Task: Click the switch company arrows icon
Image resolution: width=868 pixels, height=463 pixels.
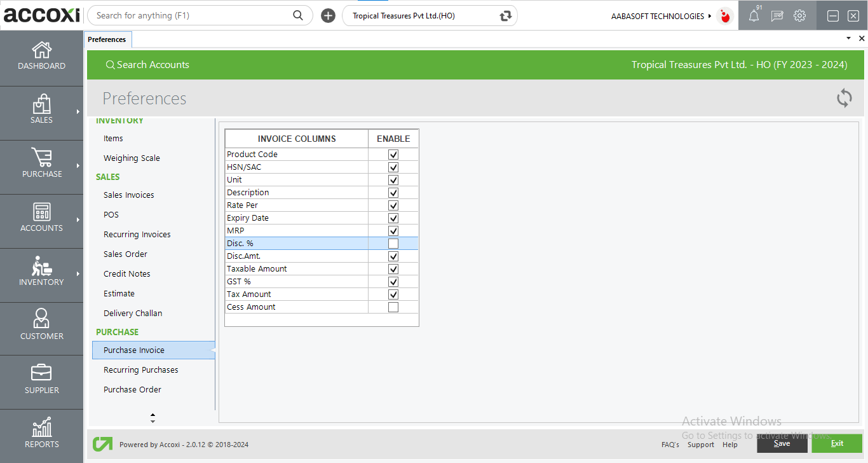Action: pos(506,16)
